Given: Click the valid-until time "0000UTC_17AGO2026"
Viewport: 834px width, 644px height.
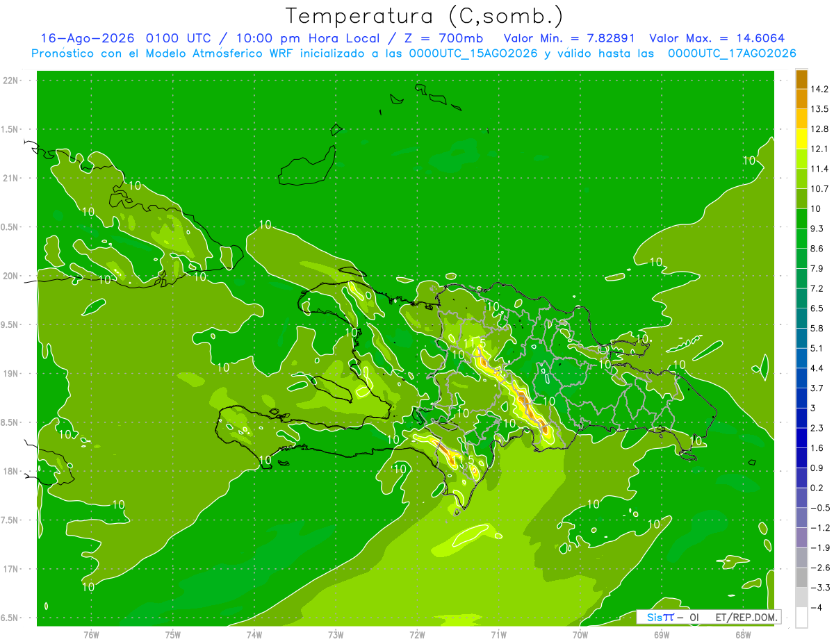Looking at the screenshot, I should (x=732, y=53).
